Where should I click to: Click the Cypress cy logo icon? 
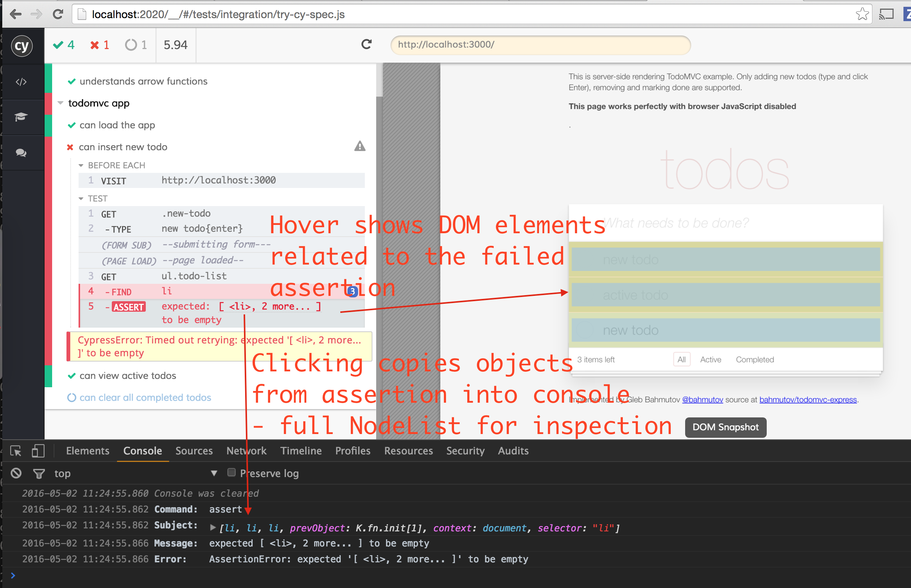point(22,46)
